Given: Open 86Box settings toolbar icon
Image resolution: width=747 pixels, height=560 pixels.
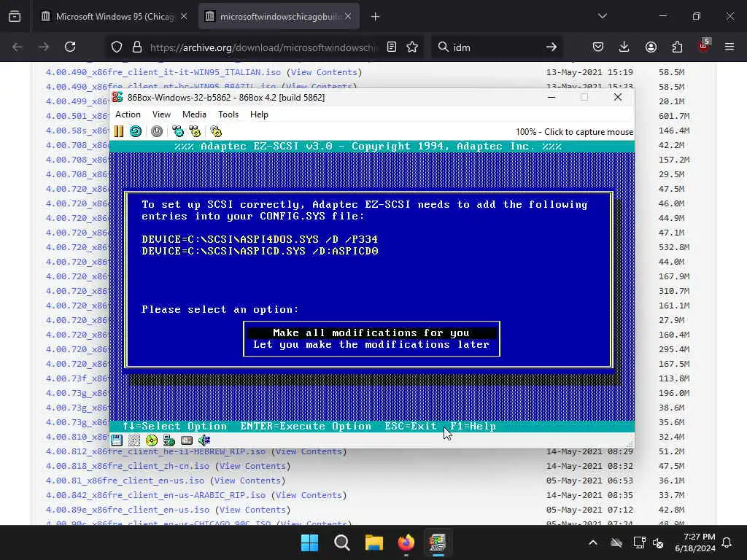Looking at the screenshot, I should pos(216,131).
